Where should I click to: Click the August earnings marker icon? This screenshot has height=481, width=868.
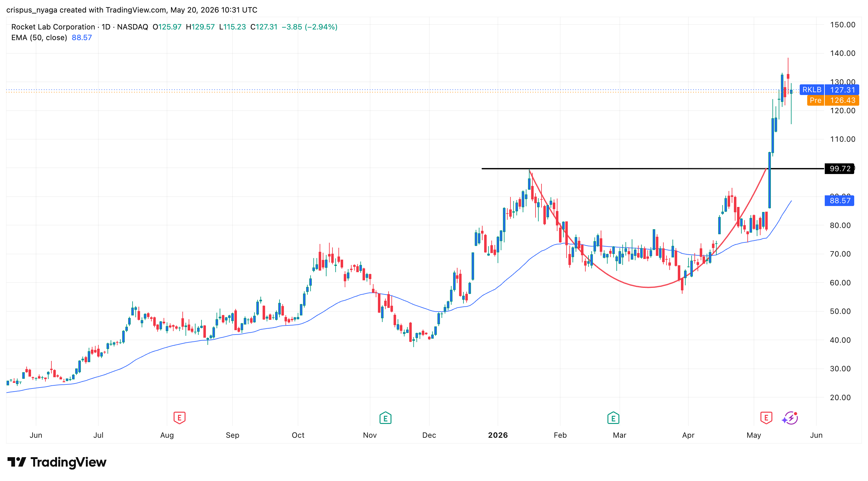179,418
